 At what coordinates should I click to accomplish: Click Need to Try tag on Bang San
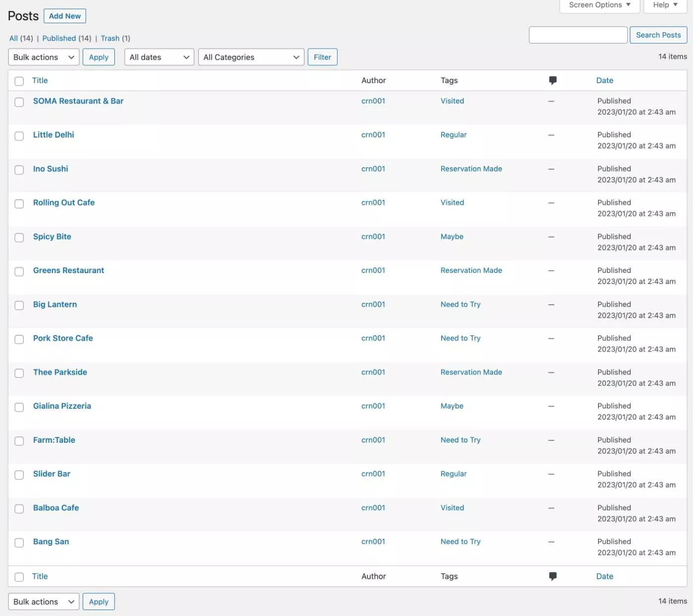tap(460, 542)
